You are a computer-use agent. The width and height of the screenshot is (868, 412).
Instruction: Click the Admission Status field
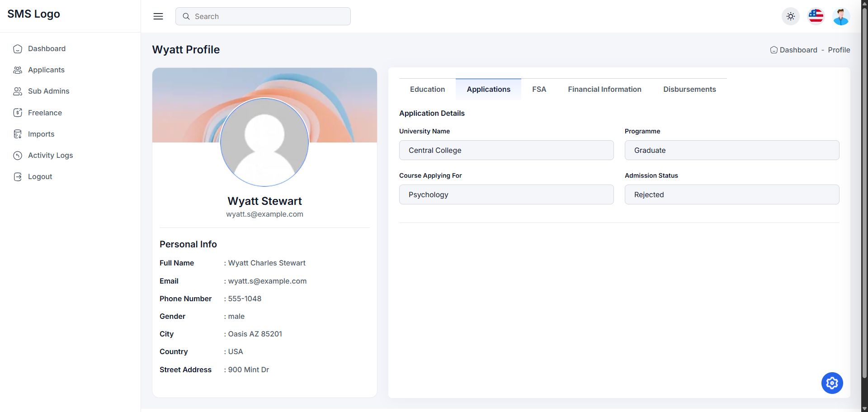pos(731,194)
